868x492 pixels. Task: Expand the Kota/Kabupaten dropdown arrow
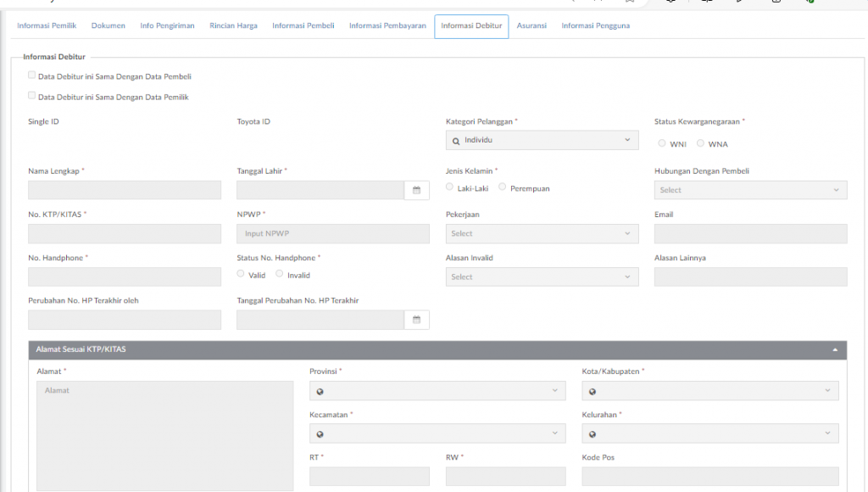827,390
